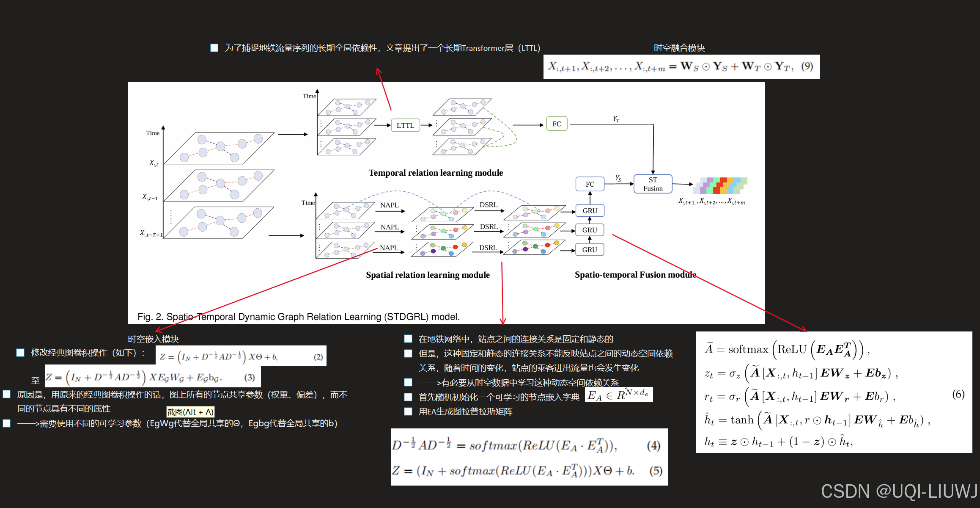Image resolution: width=980 pixels, height=508 pixels.
Task: Toggle the checkbox for the 但是 bullet
Action: point(408,353)
